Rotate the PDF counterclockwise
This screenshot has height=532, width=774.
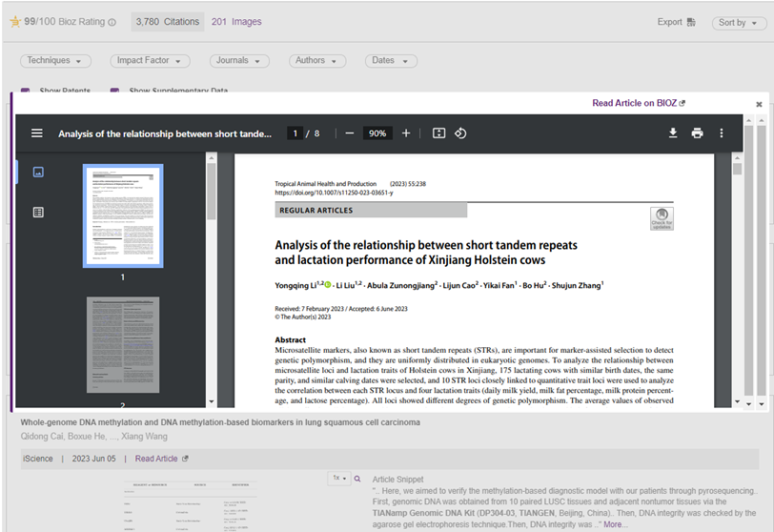point(460,133)
